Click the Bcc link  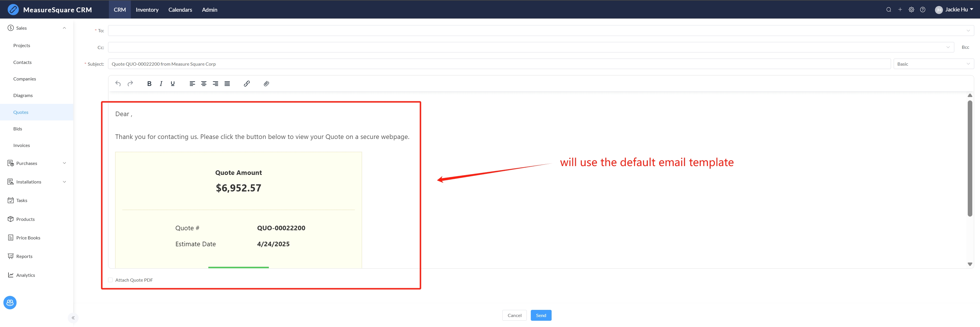pos(965,47)
